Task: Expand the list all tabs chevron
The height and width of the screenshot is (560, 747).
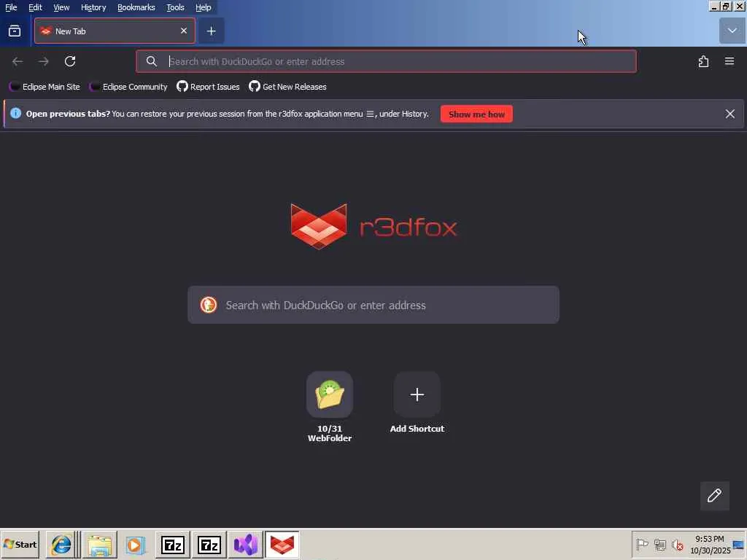Action: 732,31
